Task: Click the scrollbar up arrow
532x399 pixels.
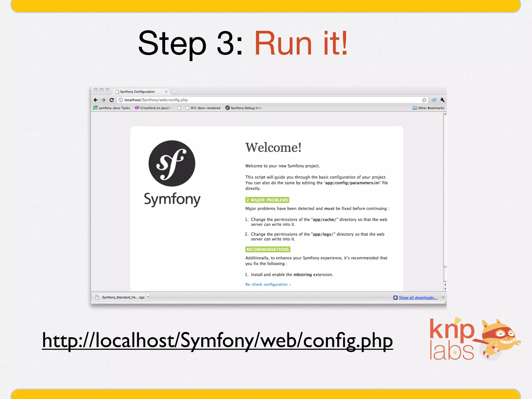Action: point(445,285)
